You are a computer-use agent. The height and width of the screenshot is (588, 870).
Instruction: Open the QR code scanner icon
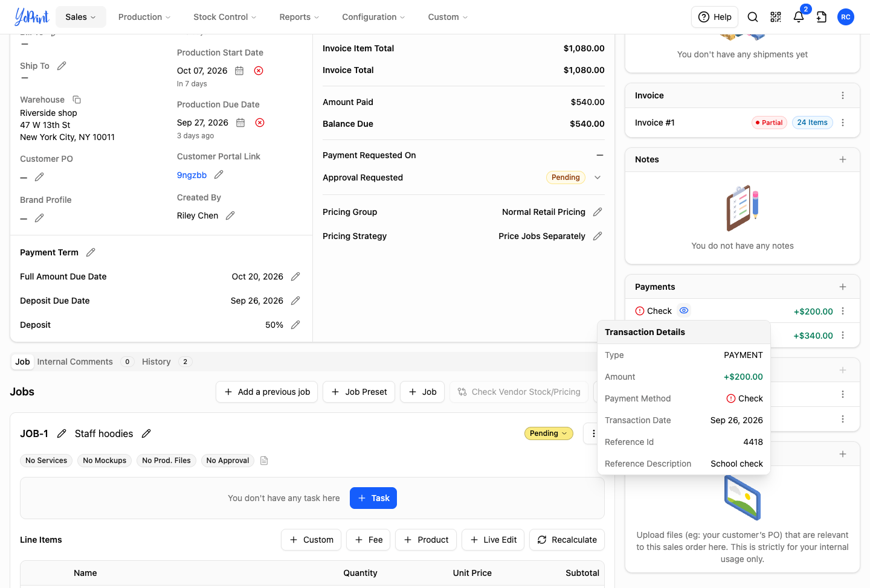pos(776,17)
